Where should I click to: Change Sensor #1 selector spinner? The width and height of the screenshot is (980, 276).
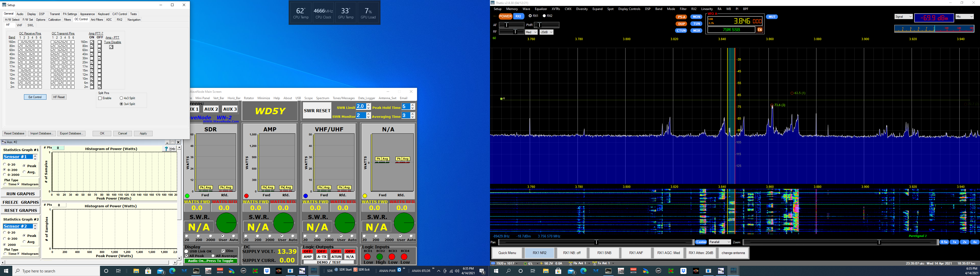pyautogui.click(x=35, y=157)
